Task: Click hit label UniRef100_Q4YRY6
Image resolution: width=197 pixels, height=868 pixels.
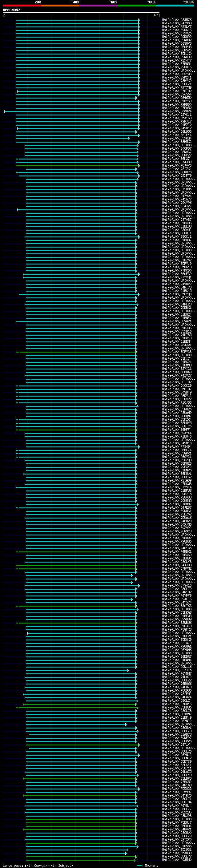Action: 177,795
